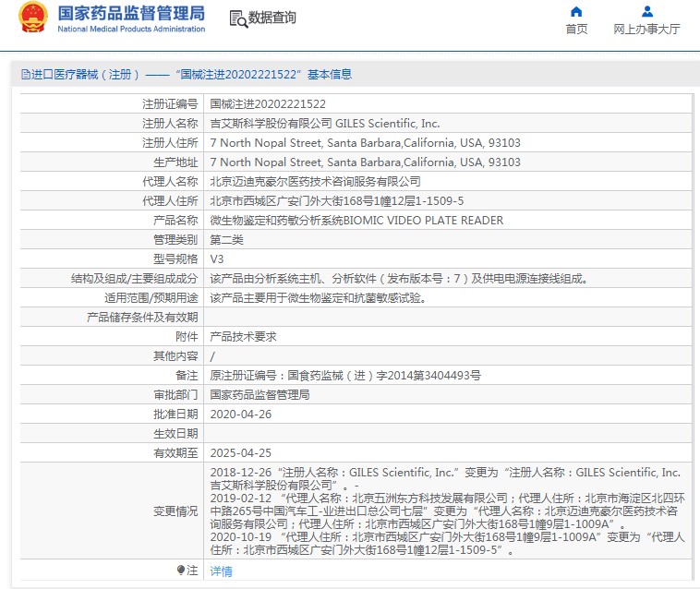Click the 生效日期 label
Screen dimensions: 700x589
[175, 433]
